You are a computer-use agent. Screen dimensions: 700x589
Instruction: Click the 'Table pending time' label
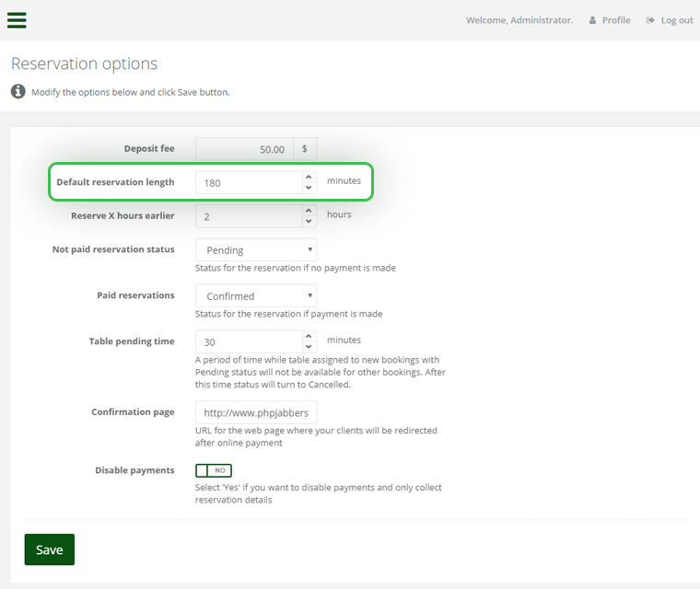coord(132,341)
